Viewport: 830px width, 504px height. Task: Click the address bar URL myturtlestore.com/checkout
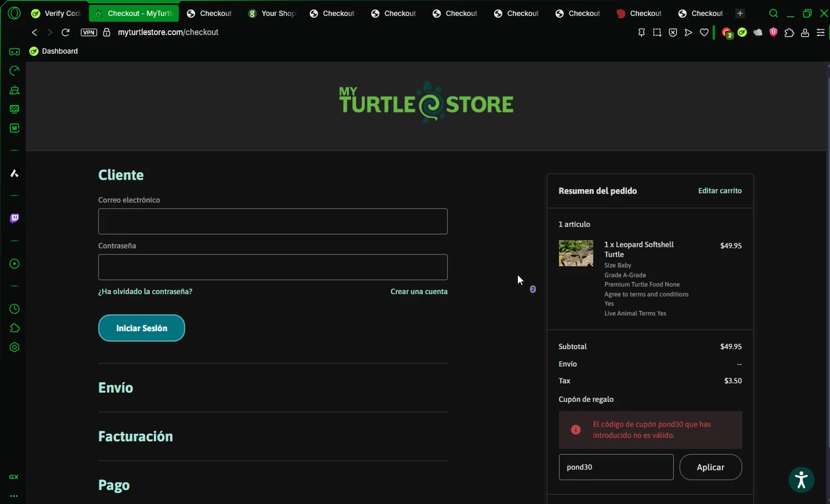[x=168, y=33]
